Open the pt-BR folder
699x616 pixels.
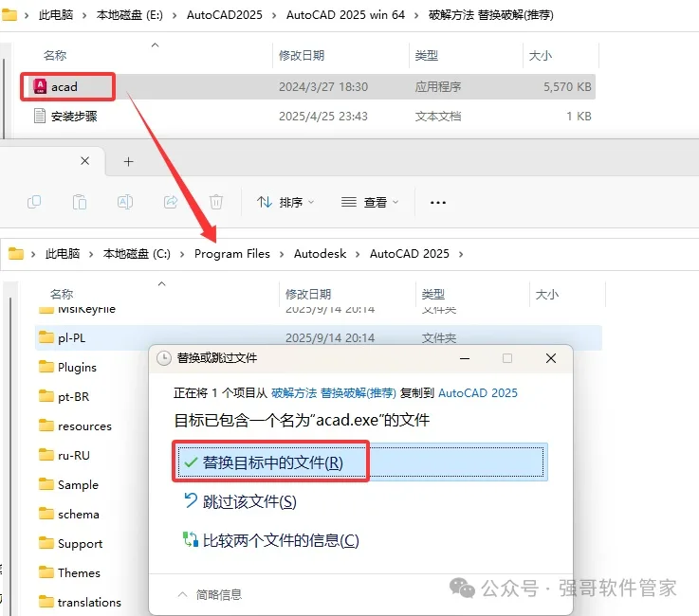pos(73,396)
